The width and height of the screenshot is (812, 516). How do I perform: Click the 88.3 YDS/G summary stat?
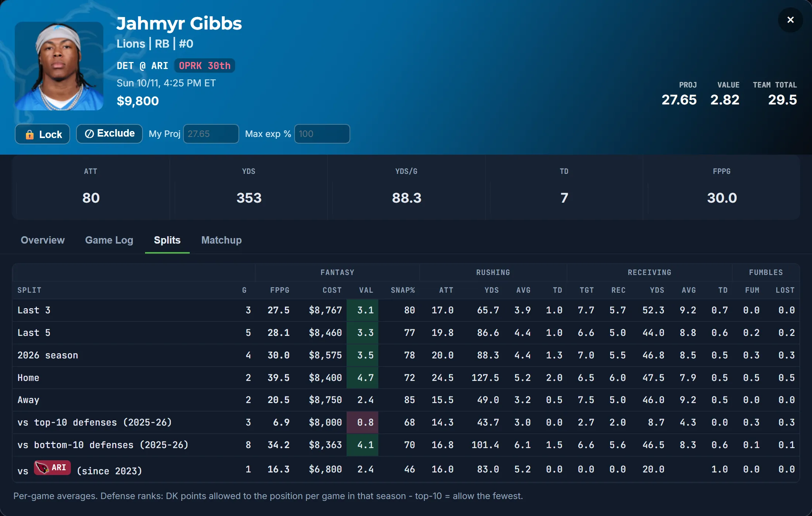coord(407,198)
